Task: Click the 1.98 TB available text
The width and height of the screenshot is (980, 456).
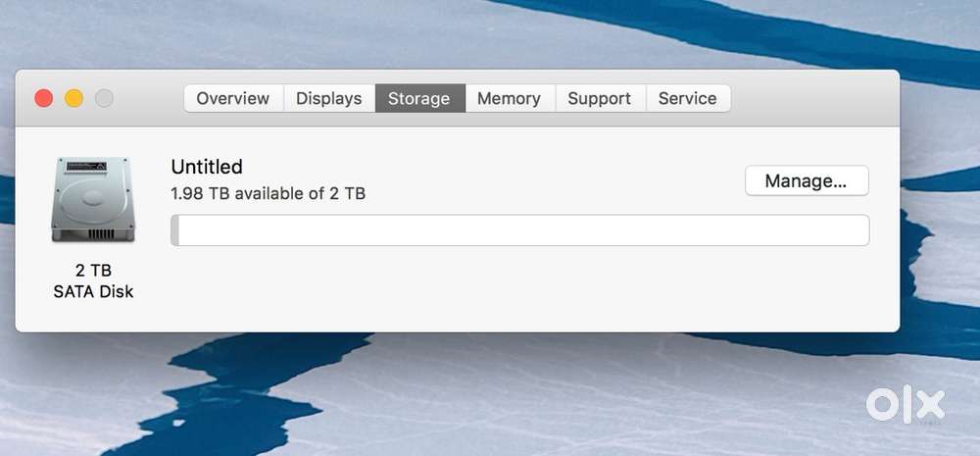Action: (269, 193)
